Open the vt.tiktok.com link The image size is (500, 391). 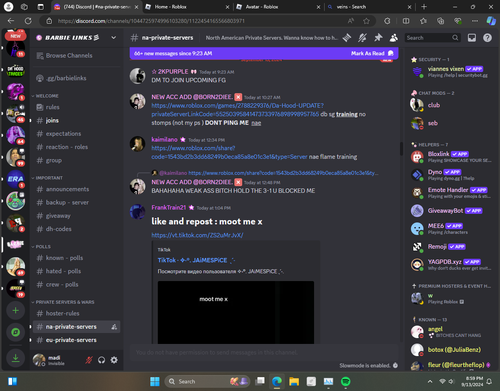point(197,235)
